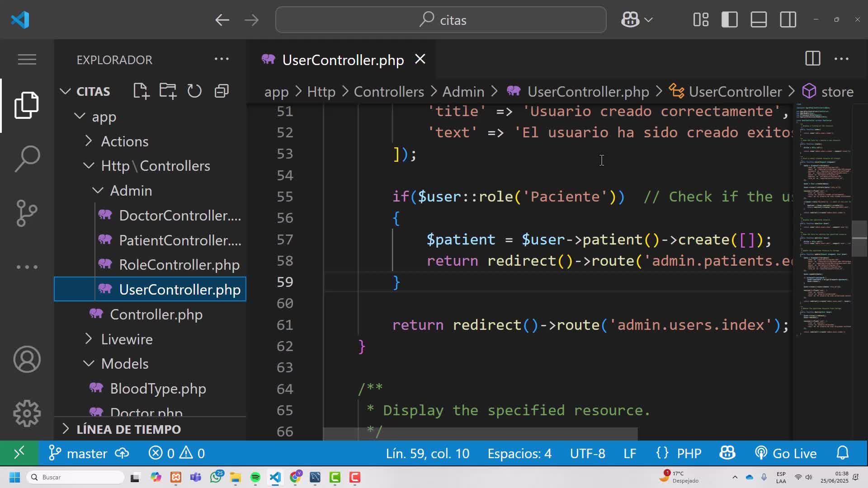Image resolution: width=868 pixels, height=488 pixels.
Task: Open Explorer views and more actions menu
Action: (x=222, y=59)
